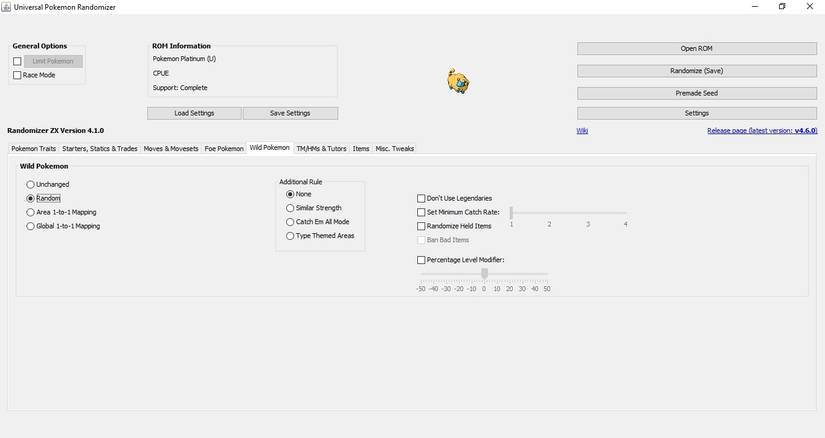Select the Unchanged wild Pokemon option

click(x=31, y=184)
